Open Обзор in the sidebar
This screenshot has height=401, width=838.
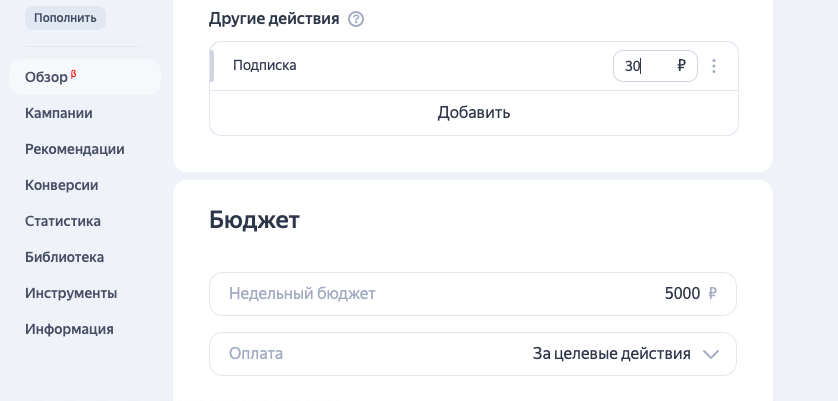46,77
